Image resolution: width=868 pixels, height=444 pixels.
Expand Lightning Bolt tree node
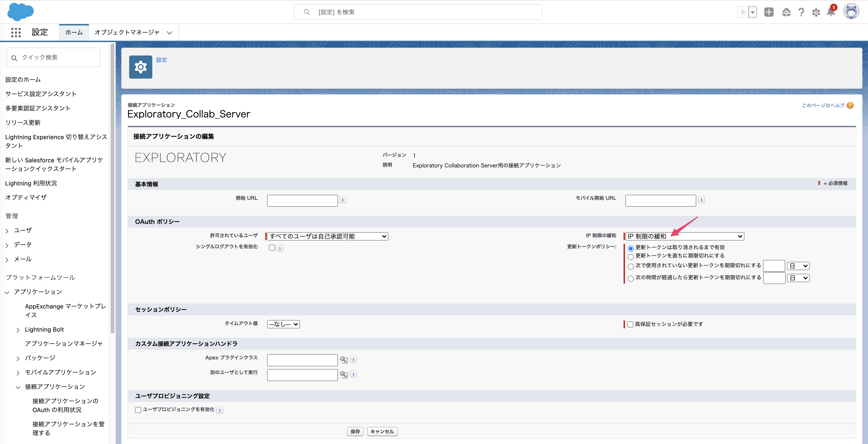coord(18,330)
